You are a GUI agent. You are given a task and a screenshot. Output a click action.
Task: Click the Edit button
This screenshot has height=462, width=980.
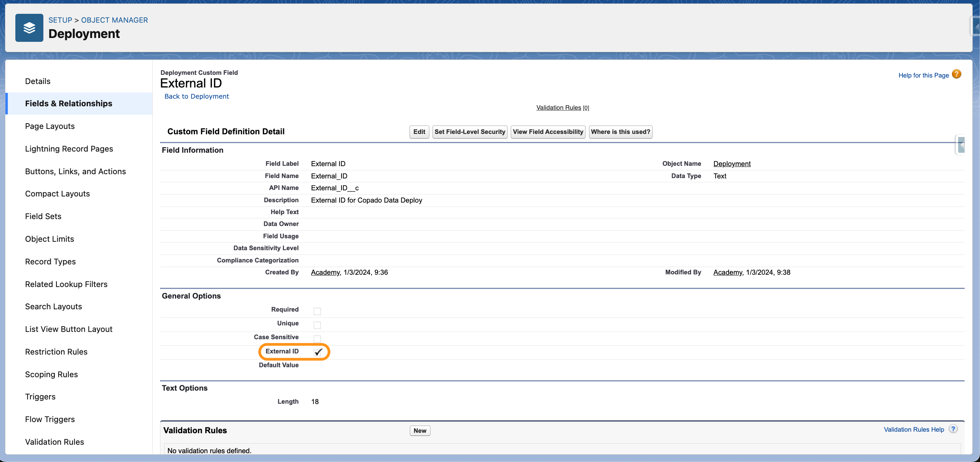click(x=419, y=132)
